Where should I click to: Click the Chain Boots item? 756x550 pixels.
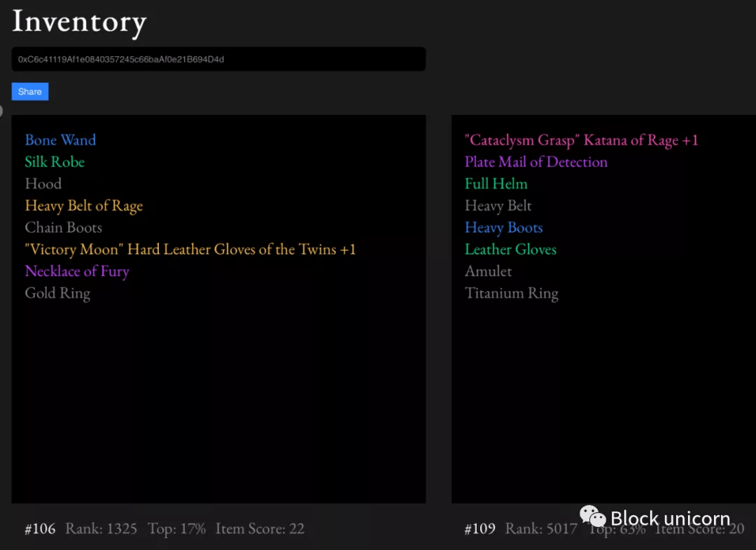[64, 228]
